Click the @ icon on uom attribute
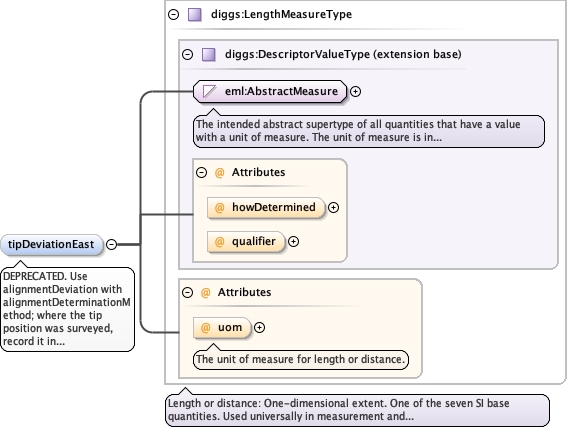The width and height of the screenshot is (568, 430). [x=205, y=327]
